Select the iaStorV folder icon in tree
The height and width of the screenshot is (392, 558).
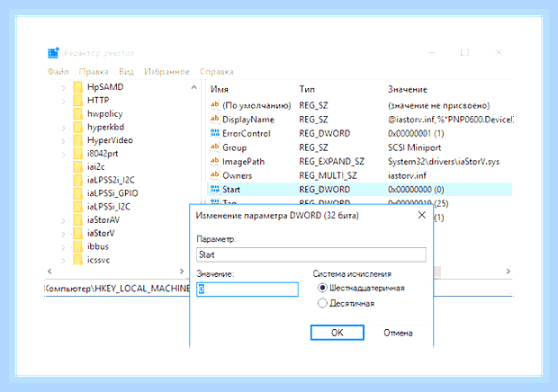tap(78, 233)
